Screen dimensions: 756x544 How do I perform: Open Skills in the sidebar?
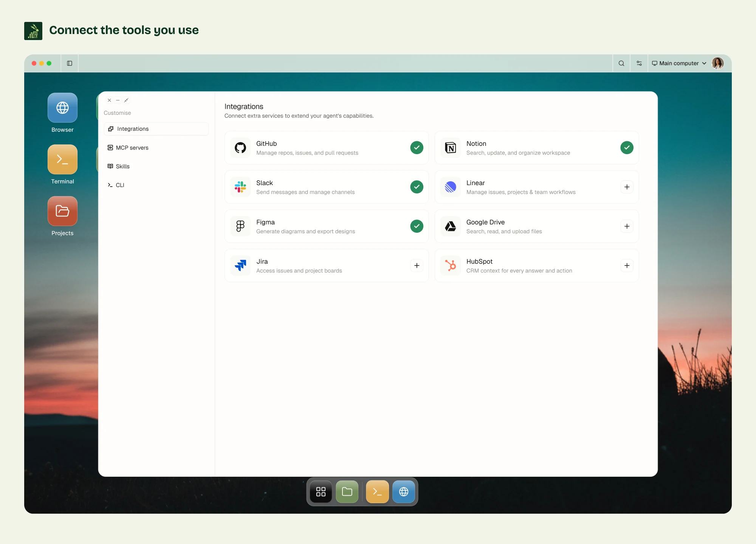click(x=156, y=166)
